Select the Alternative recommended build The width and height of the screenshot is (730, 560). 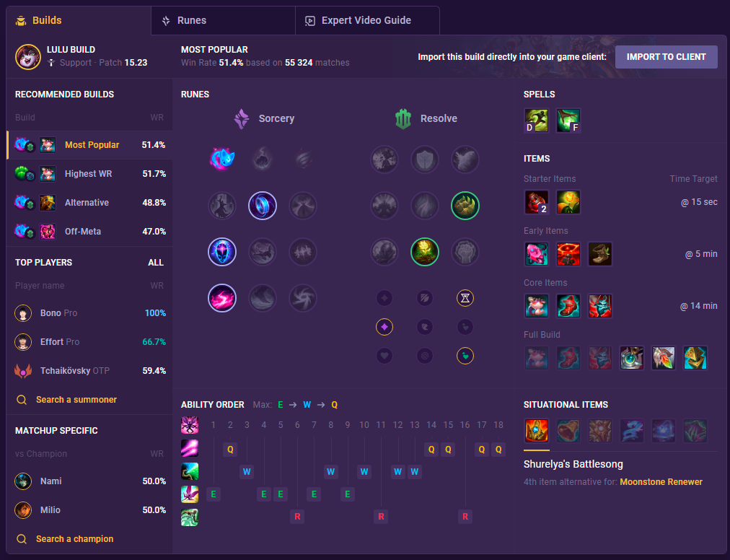coord(89,203)
